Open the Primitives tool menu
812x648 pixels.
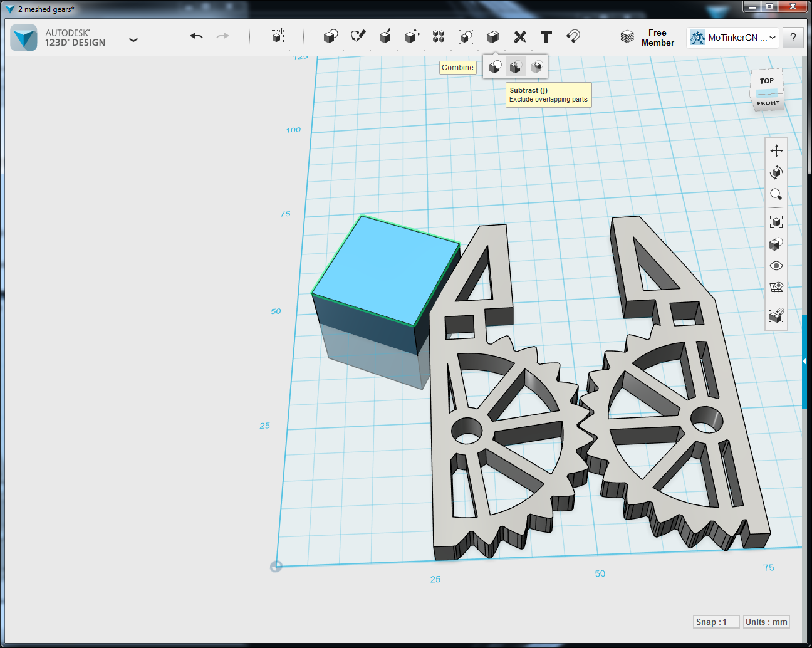point(331,36)
